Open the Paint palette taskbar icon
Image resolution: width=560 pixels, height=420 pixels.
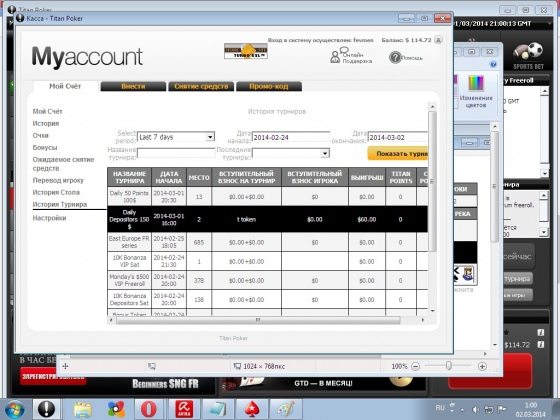pyautogui.click(x=286, y=409)
